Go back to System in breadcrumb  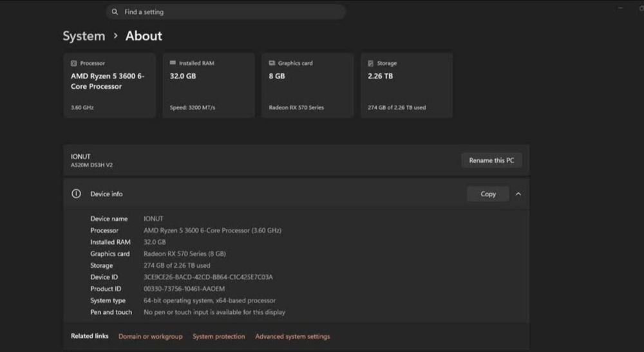(84, 36)
